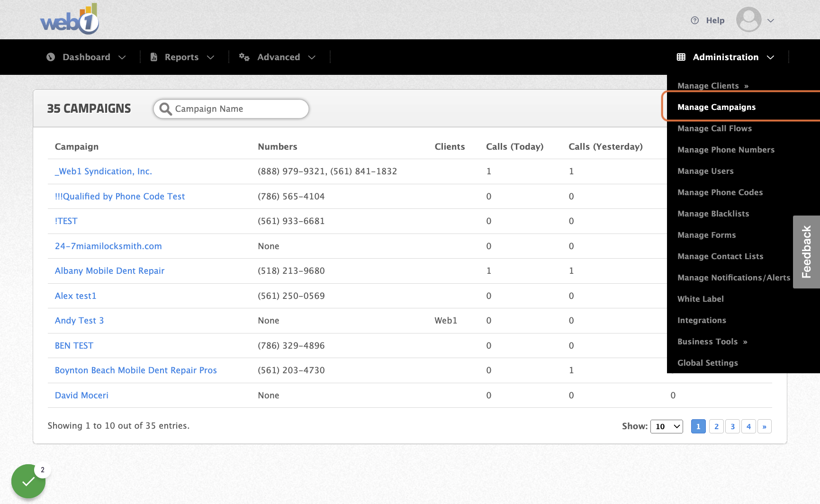Open the user profile avatar
The width and height of the screenshot is (820, 504).
click(x=748, y=19)
